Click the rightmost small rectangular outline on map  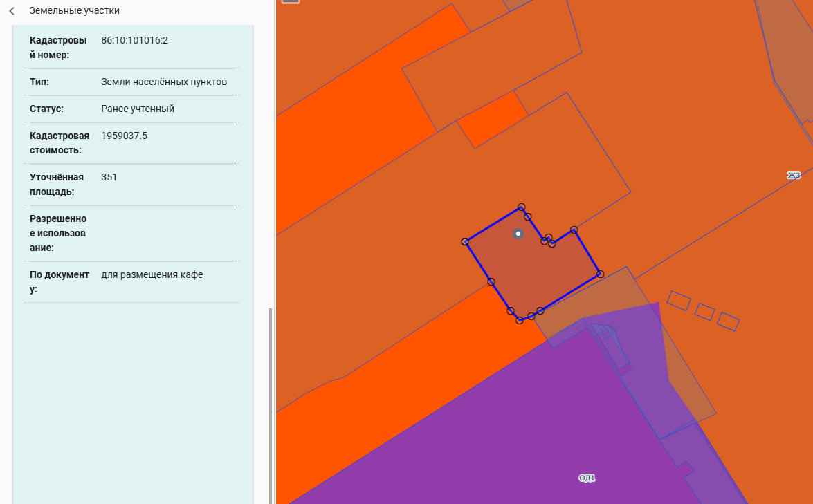click(728, 321)
